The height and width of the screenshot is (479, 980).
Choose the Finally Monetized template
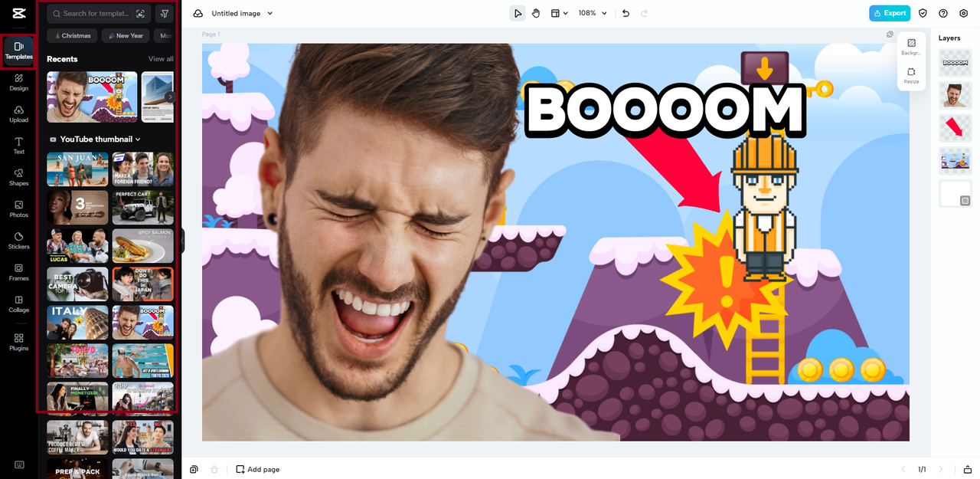77,398
